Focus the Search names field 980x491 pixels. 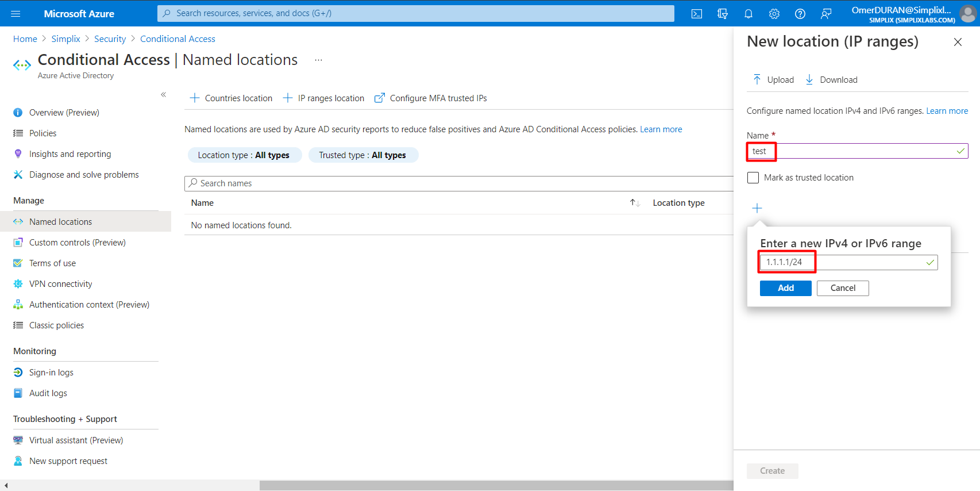458,183
